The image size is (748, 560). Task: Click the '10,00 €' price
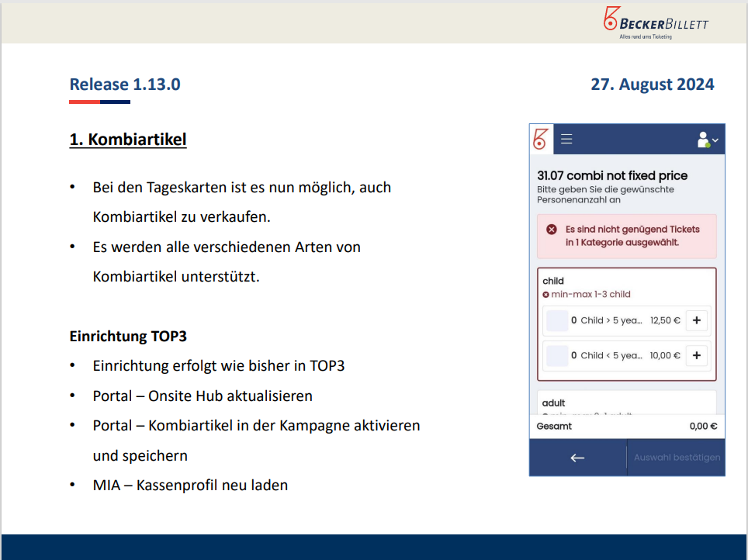tap(665, 355)
